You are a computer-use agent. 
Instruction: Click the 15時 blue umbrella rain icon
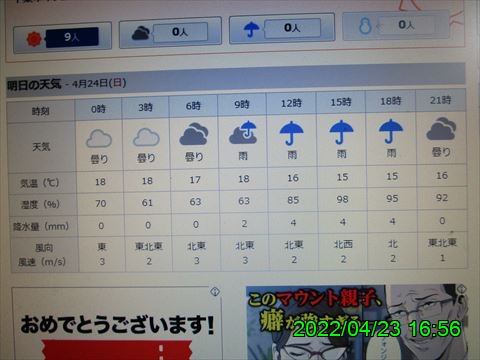(341, 132)
